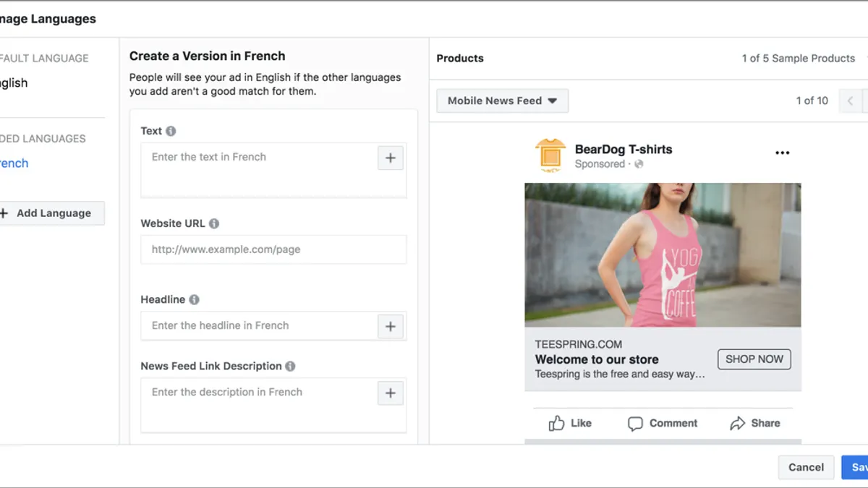Click the Website URL input field

(x=273, y=249)
